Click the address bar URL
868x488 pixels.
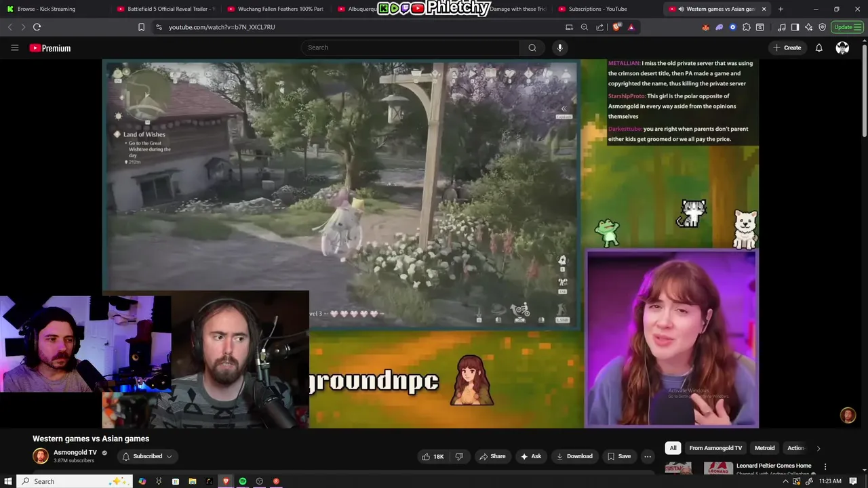[x=222, y=27]
